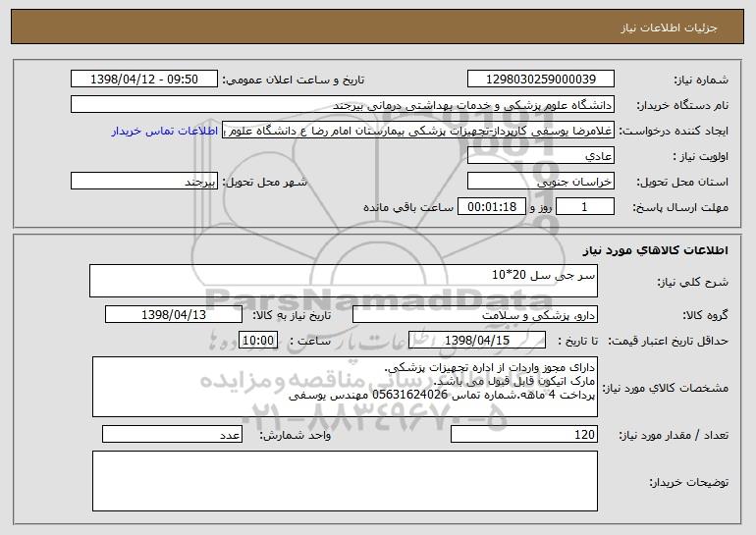
Task: Click the label توضیحات خریدار
Action: [x=688, y=482]
